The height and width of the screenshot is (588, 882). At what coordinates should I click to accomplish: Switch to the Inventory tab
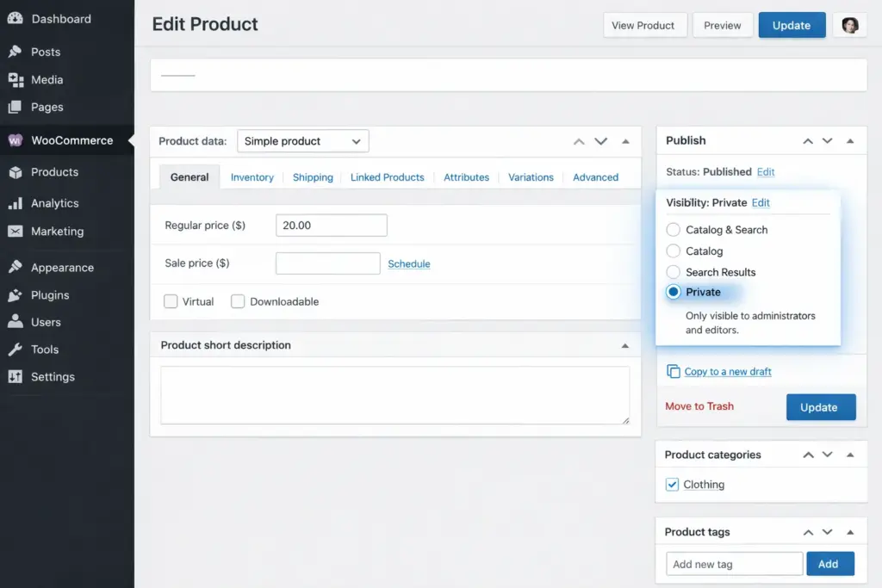coord(252,177)
